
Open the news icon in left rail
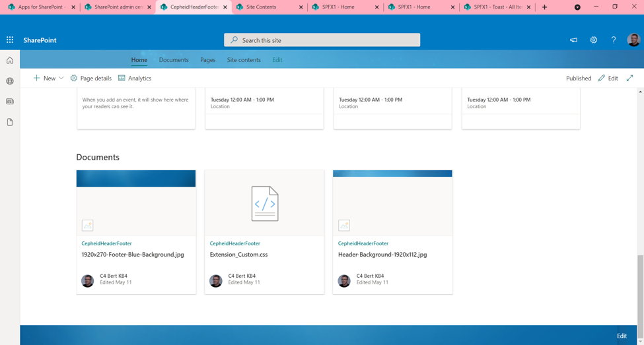coord(10,102)
